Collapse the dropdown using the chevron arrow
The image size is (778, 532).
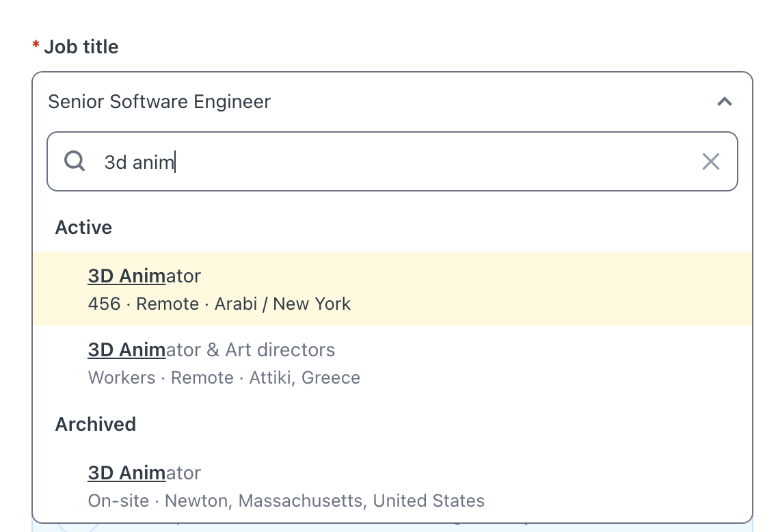coord(724,101)
